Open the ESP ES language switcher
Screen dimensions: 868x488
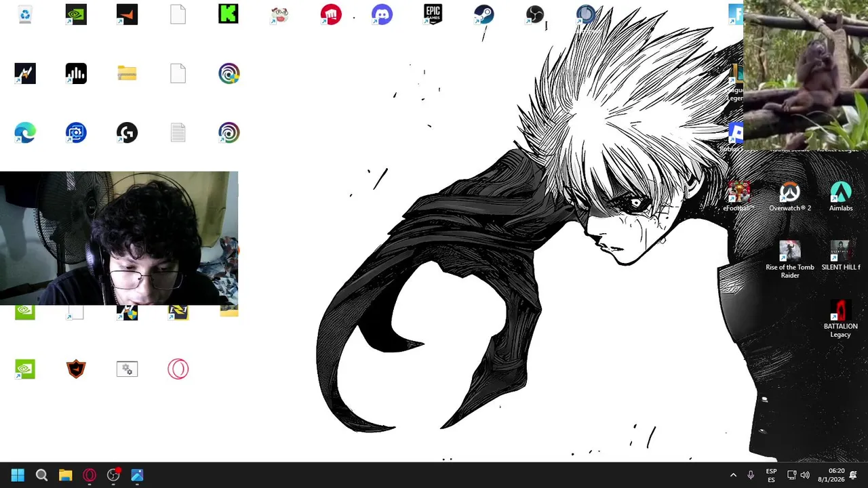tap(771, 475)
